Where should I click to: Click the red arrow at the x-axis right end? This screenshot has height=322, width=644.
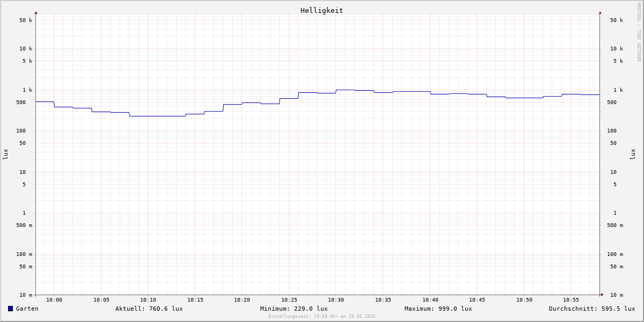(x=602, y=295)
